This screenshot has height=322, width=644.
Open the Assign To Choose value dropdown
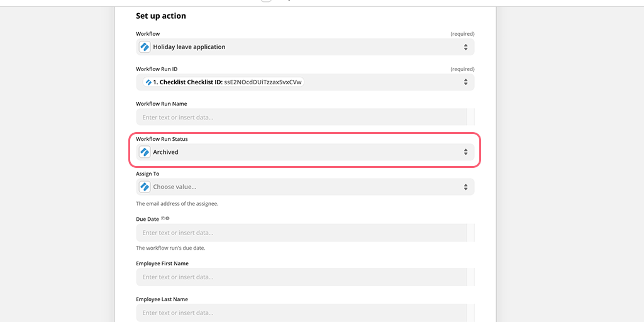coord(305,187)
